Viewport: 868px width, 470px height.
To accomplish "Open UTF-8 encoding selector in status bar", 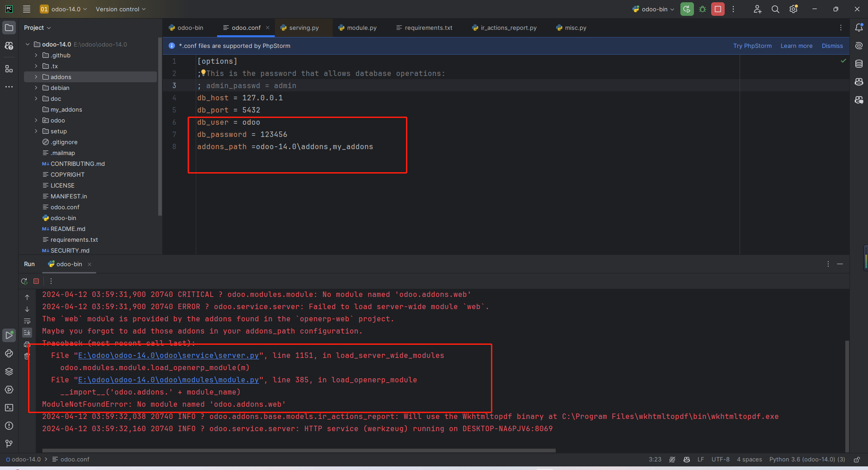I will (x=720, y=460).
